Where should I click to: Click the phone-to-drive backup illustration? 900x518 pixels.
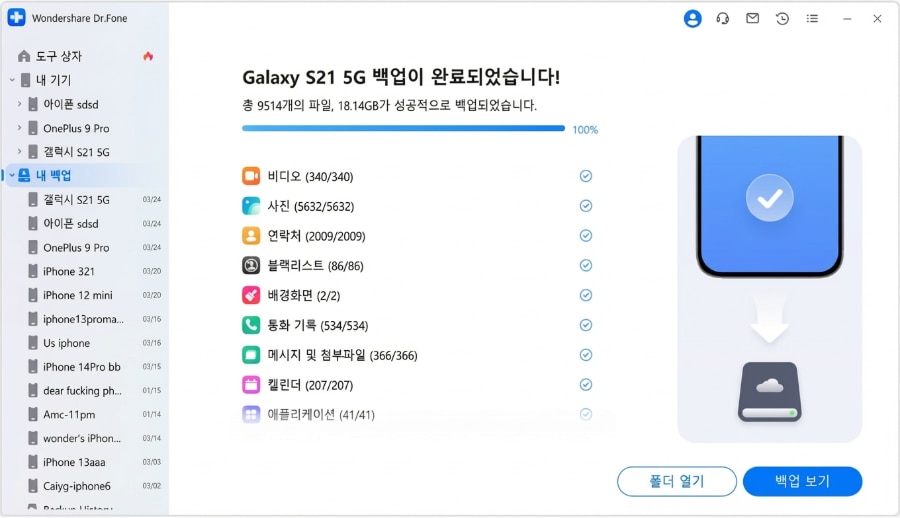point(768,290)
